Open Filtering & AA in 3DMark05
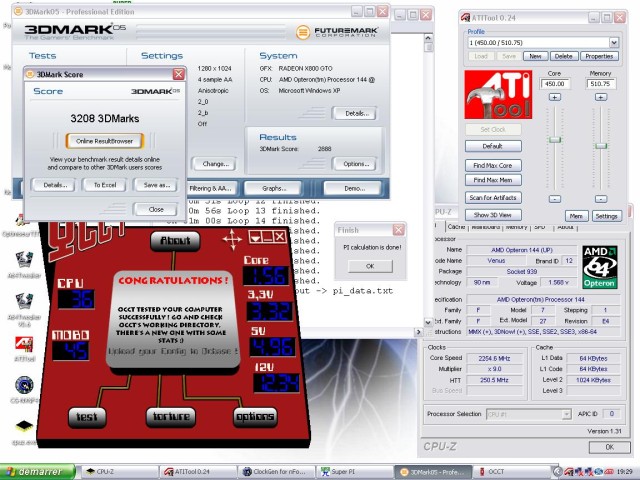 [x=213, y=188]
